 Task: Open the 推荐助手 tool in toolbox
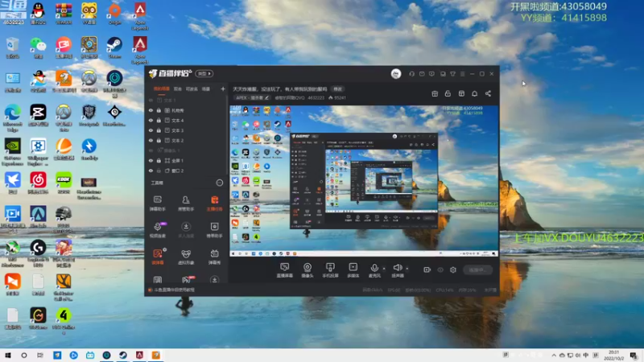(214, 230)
